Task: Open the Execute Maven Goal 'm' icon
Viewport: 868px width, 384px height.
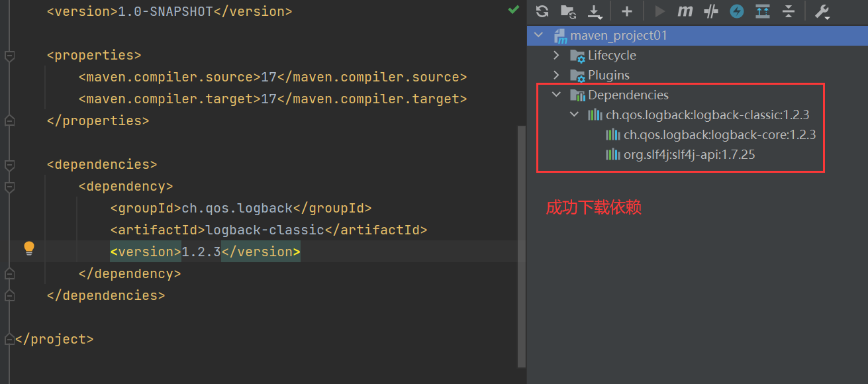Action: [x=685, y=11]
